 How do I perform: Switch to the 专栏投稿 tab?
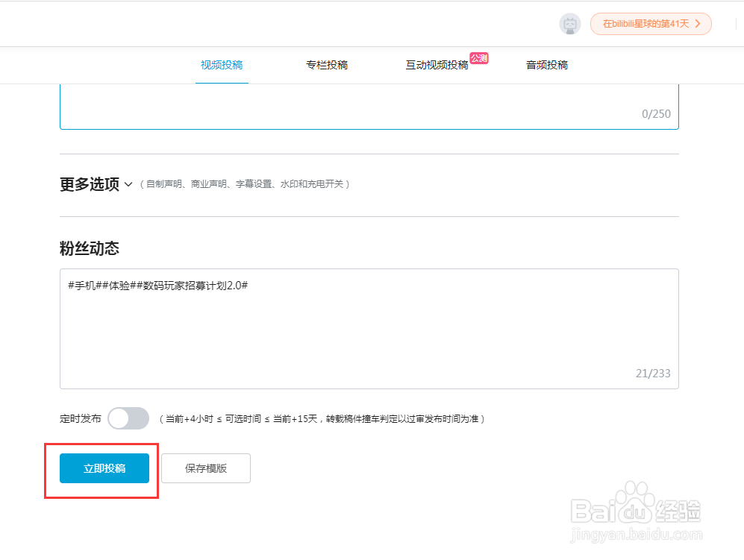click(327, 65)
